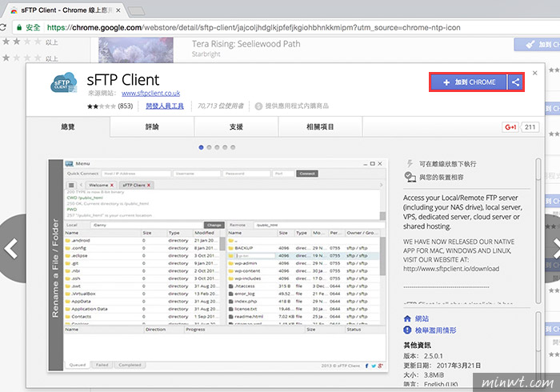Click the share icon beside Add to Chrome
The image size is (560, 392).
coord(515,82)
